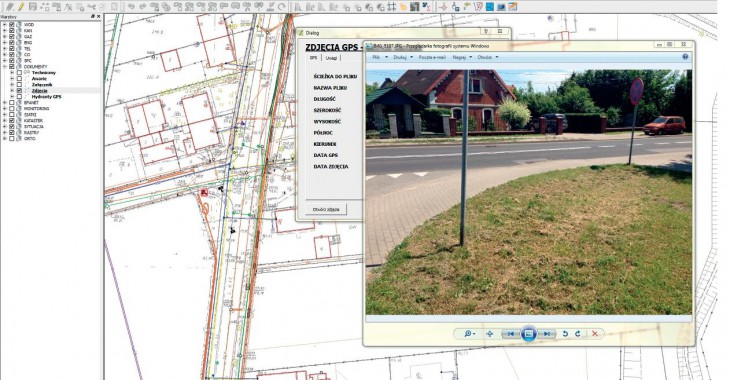This screenshot has width=730, height=380.
Task: Rotate the photo counterclockwise
Action: coord(565,333)
